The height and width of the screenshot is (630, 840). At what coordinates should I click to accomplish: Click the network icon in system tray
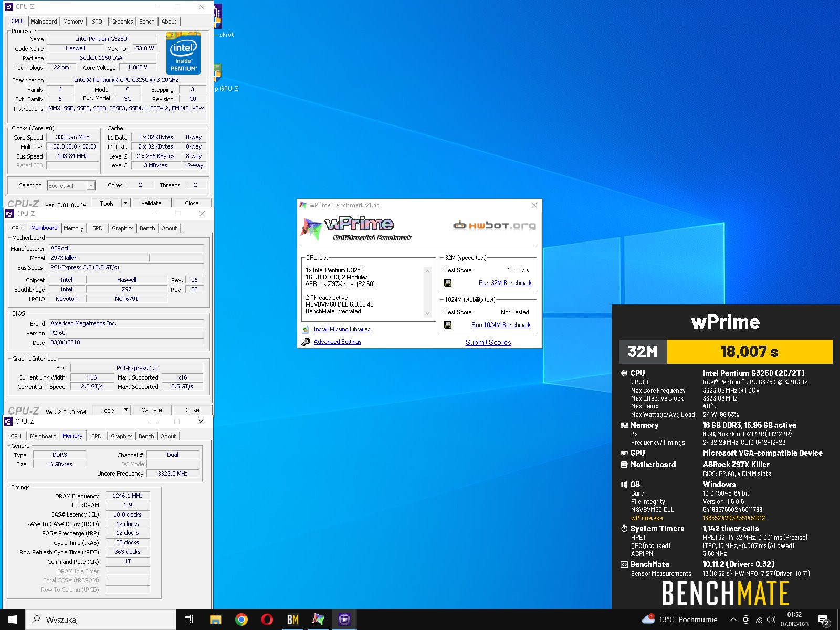[759, 620]
